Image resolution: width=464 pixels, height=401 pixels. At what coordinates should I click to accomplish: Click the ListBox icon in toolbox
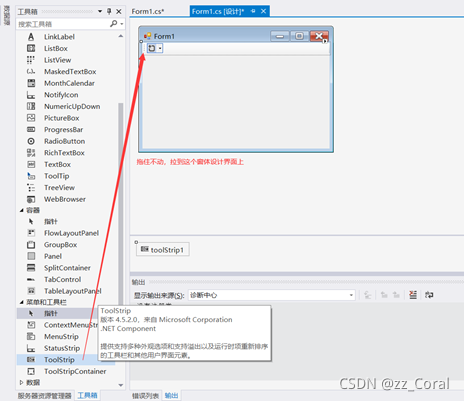point(31,48)
